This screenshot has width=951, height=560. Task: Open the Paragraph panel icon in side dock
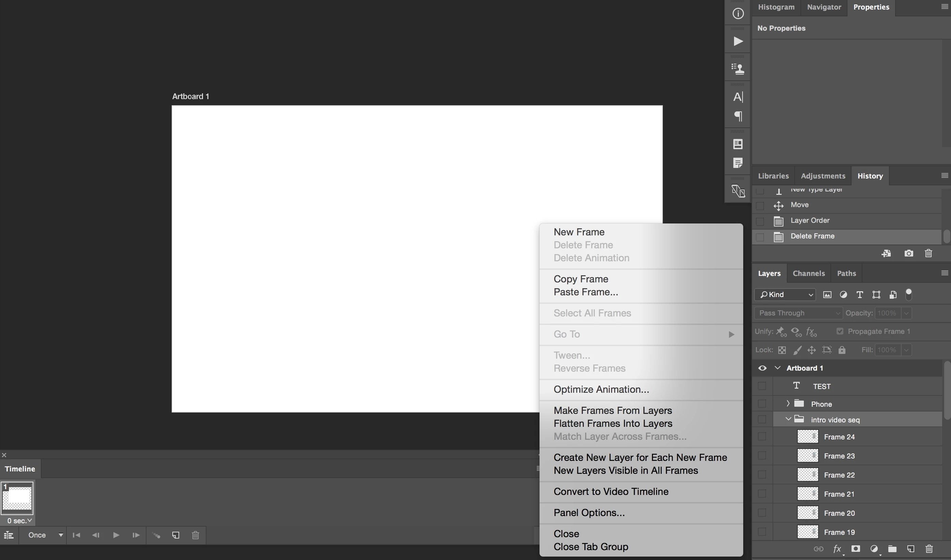[x=738, y=116]
